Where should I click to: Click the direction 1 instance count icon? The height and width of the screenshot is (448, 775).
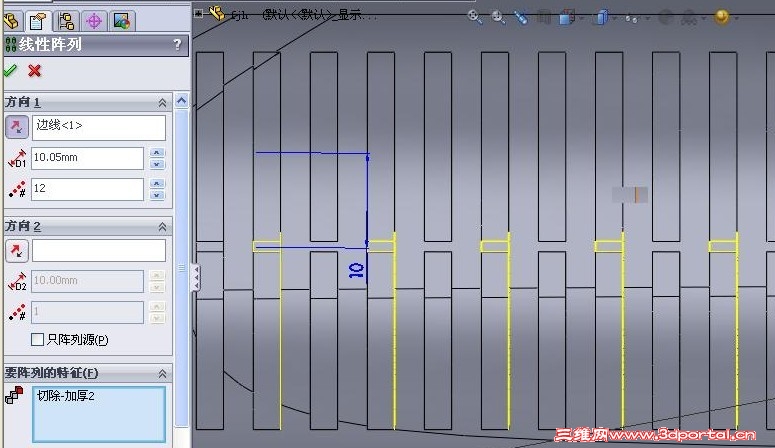click(17, 189)
